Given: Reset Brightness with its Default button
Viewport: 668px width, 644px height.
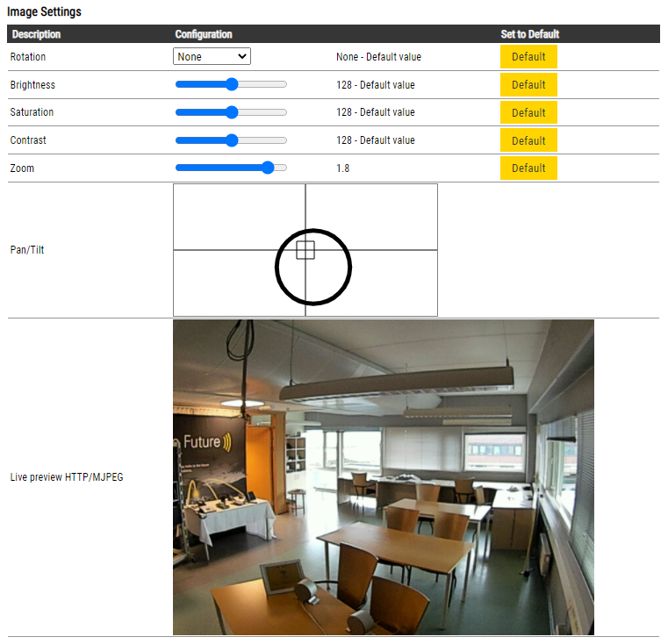Looking at the screenshot, I should (x=528, y=85).
